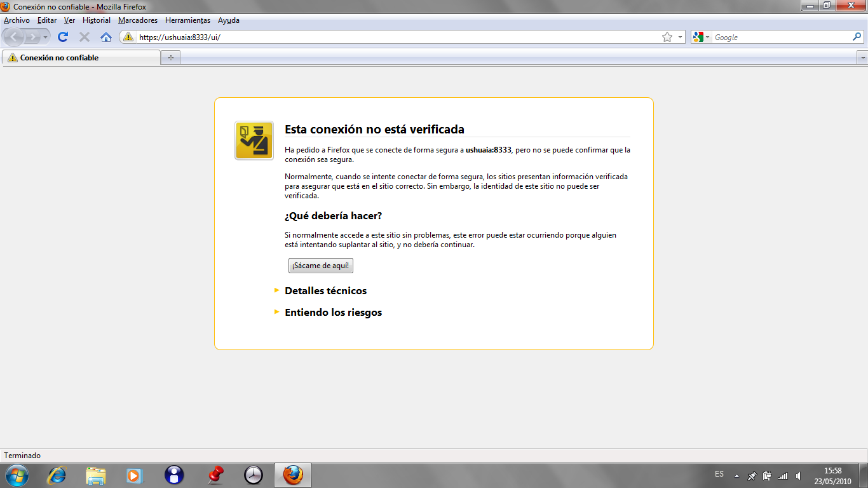The image size is (868, 488).
Task: Open the Marcadores menu
Action: [138, 20]
